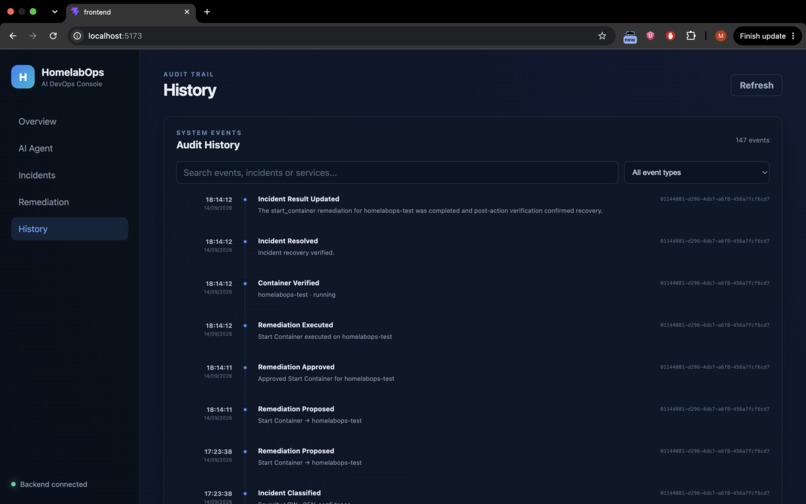This screenshot has height=504, width=806.
Task: Click the browser forward arrow
Action: (33, 36)
